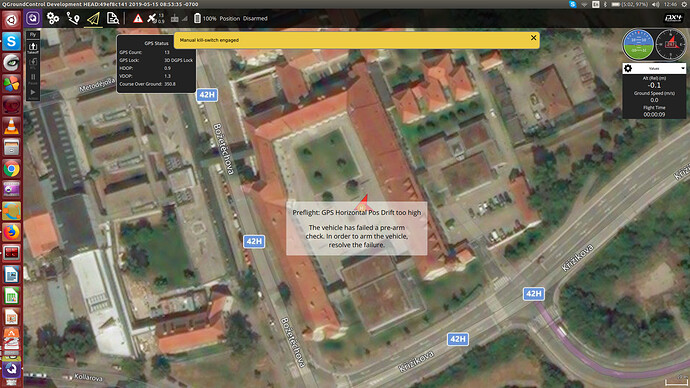Open VLC media player from dock
Viewport: 690px width, 388px height.
(x=11, y=126)
